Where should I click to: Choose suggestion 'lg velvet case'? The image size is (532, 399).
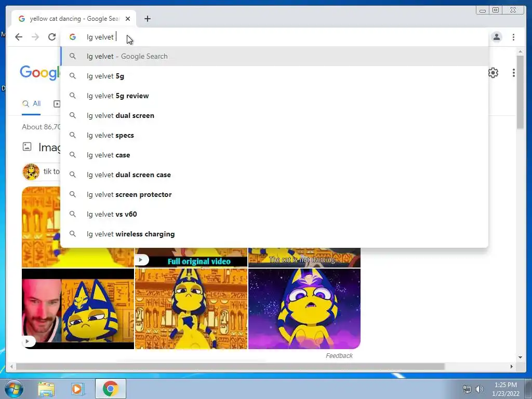274,155
